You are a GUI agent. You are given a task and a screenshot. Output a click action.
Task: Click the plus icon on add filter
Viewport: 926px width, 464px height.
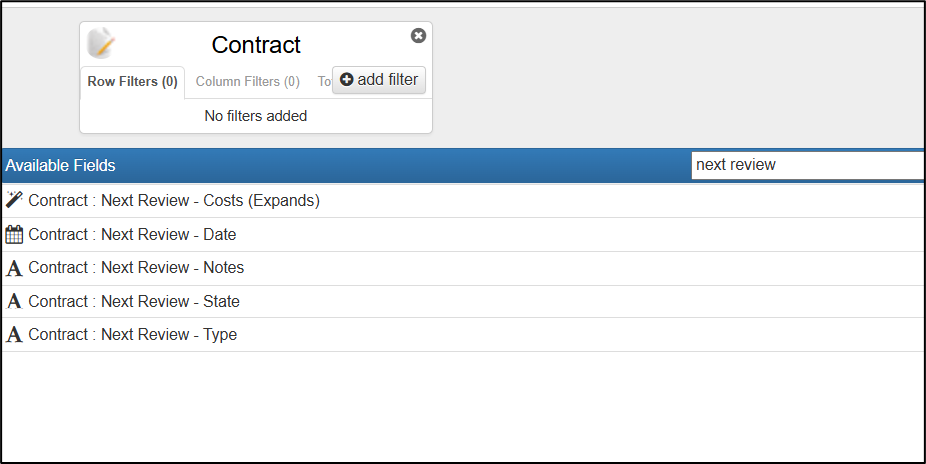[347, 79]
